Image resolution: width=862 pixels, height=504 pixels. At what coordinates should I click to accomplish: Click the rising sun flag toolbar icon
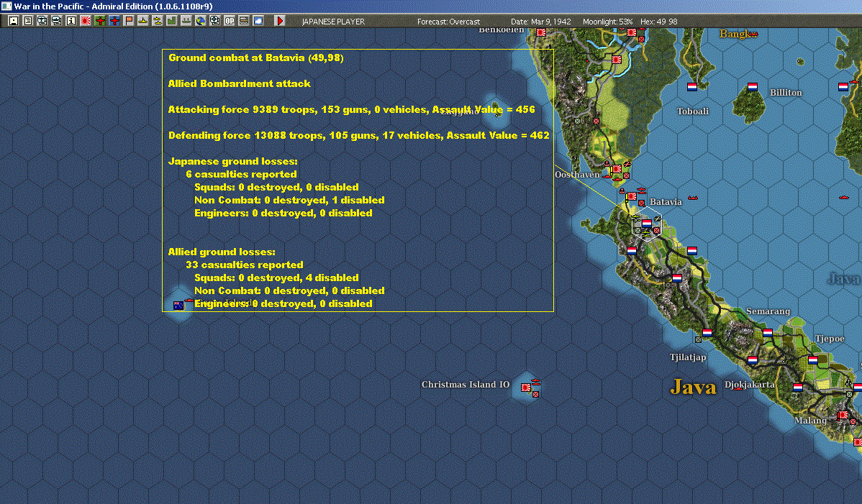click(85, 21)
